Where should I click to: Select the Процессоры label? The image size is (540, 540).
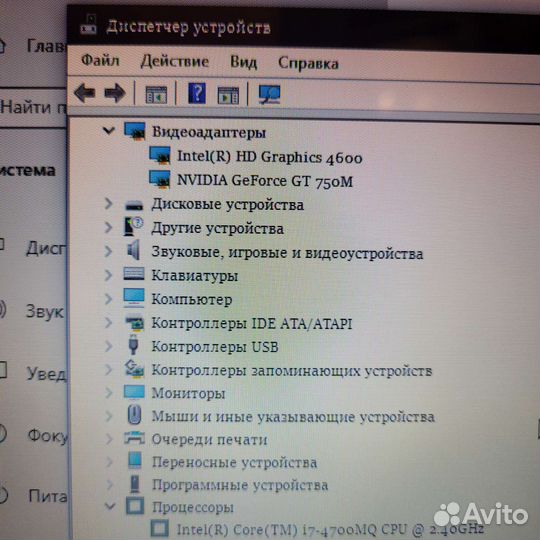(x=193, y=507)
